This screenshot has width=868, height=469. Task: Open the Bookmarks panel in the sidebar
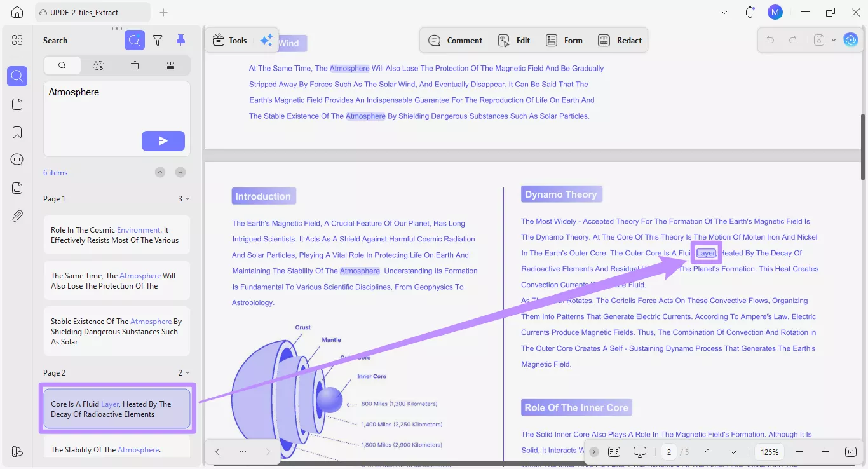[x=17, y=132]
